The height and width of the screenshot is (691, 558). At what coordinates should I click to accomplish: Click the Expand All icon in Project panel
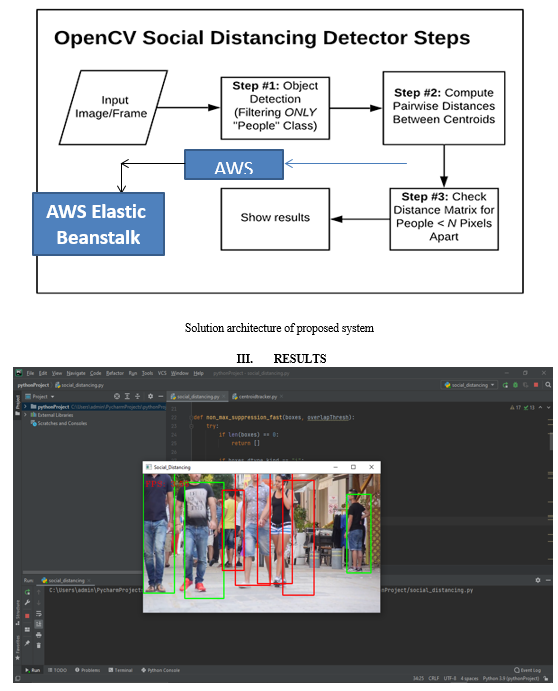click(x=127, y=396)
